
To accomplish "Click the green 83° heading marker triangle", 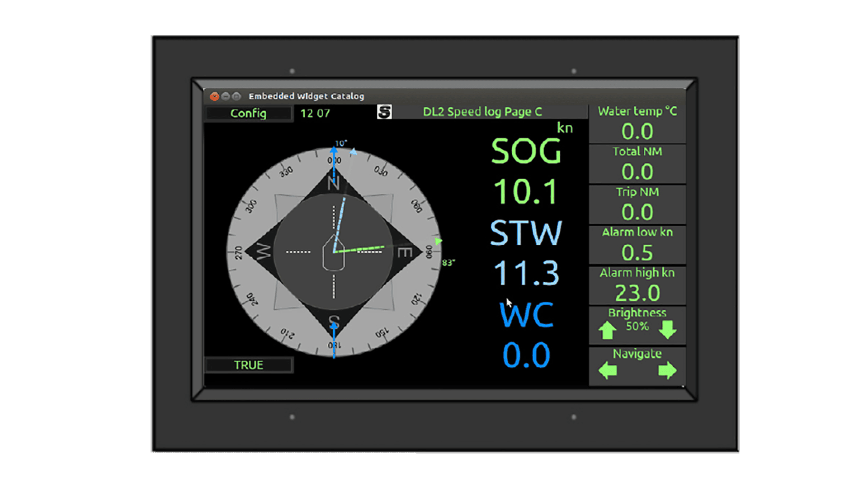I will pyautogui.click(x=438, y=242).
